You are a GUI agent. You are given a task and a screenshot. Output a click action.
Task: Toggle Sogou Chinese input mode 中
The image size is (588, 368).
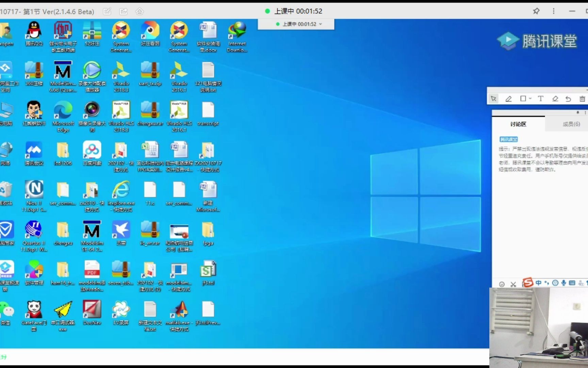[x=538, y=283]
